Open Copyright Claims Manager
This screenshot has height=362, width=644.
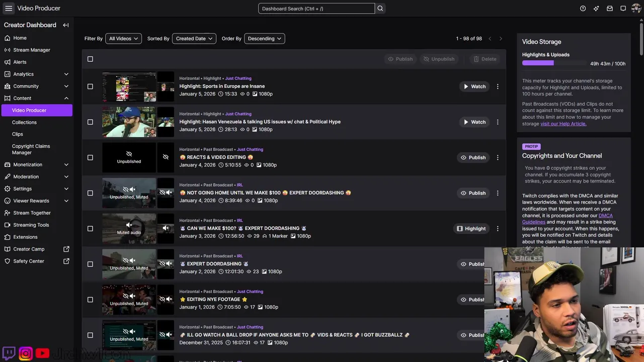point(31,149)
